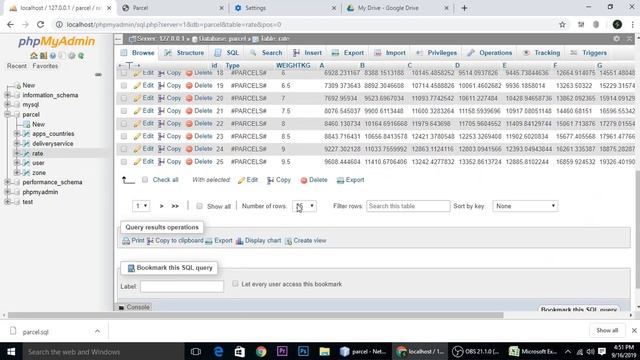Click pencil Edit icon for row 19
Screen dimensions: 640x360
[x=137, y=85]
